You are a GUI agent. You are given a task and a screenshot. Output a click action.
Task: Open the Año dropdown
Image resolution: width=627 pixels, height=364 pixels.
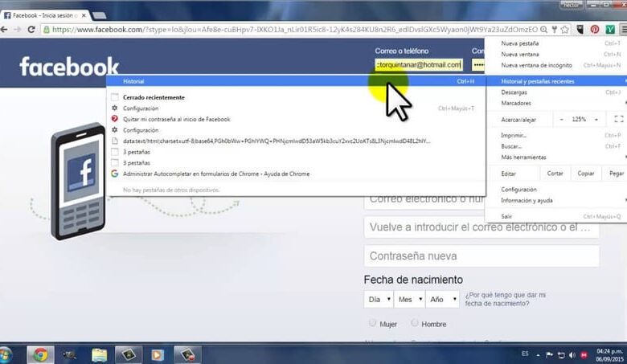pos(443,299)
